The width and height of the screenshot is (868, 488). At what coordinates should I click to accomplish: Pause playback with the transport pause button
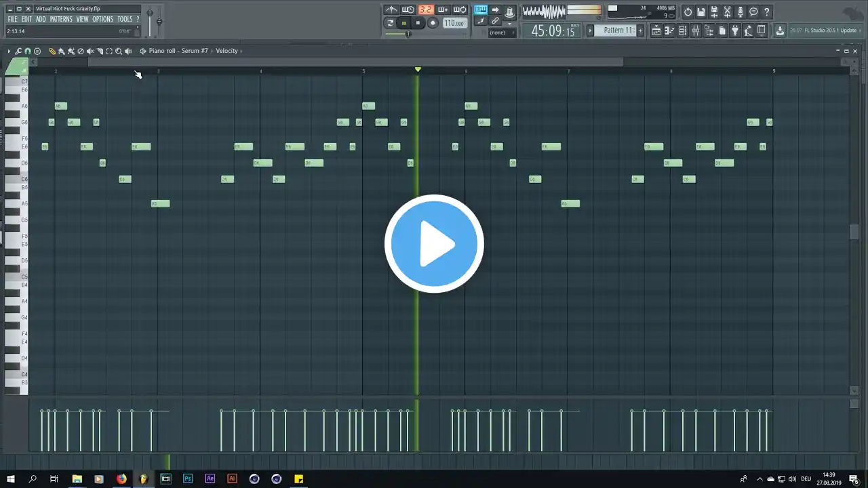(x=403, y=23)
